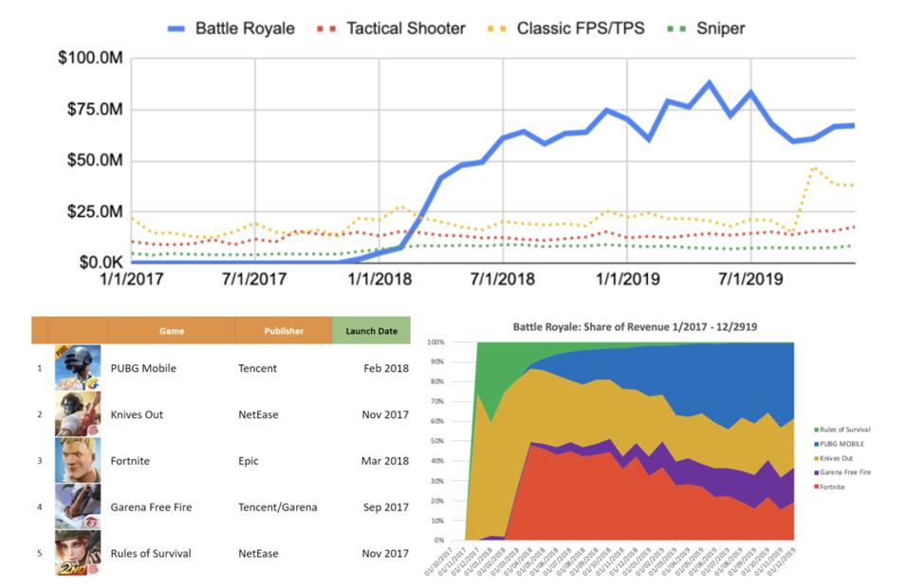Click the Rules of Survival game icon
This screenshot has height=588, width=907.
tap(78, 553)
